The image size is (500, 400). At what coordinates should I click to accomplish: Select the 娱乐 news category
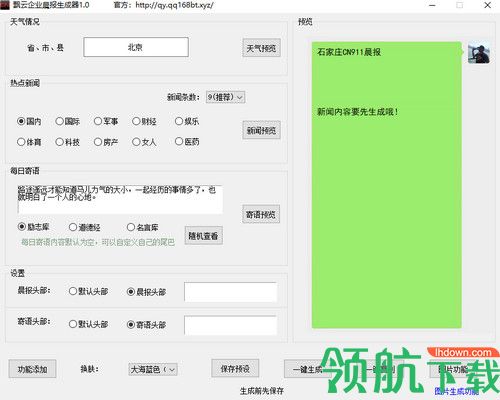pyautogui.click(x=187, y=121)
